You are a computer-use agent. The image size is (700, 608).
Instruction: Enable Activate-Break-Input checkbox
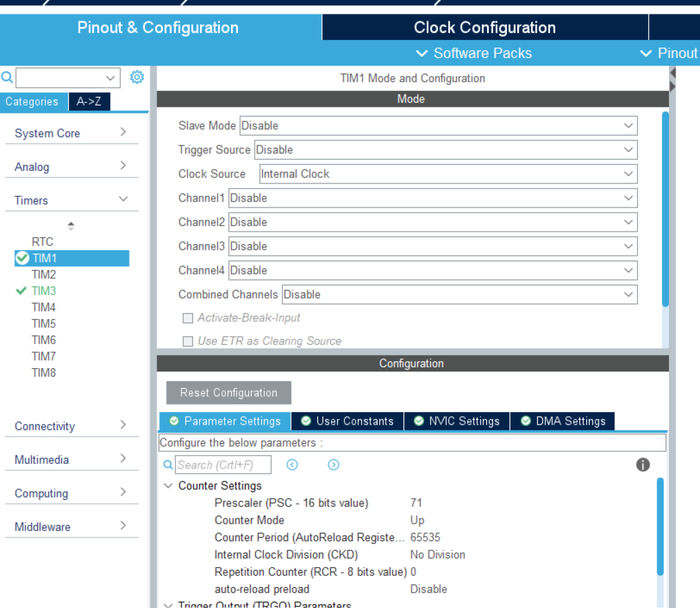[x=188, y=318]
